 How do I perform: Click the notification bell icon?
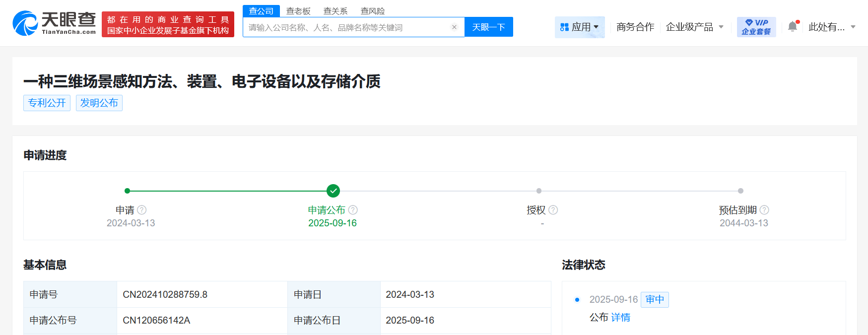tap(793, 27)
